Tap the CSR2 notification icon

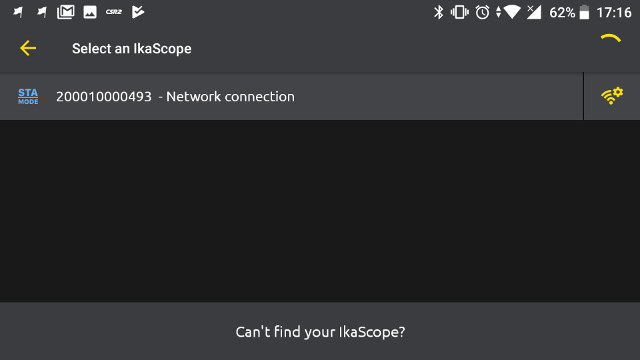click(x=114, y=12)
